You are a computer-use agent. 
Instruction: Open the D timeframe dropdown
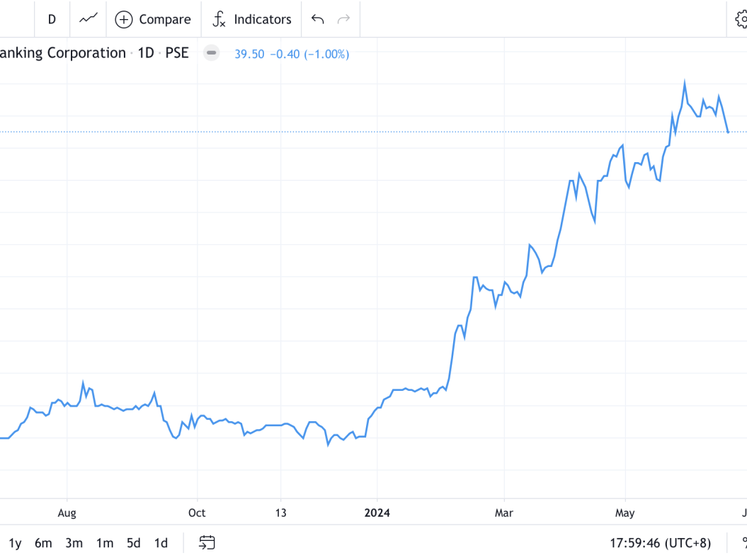(x=52, y=19)
